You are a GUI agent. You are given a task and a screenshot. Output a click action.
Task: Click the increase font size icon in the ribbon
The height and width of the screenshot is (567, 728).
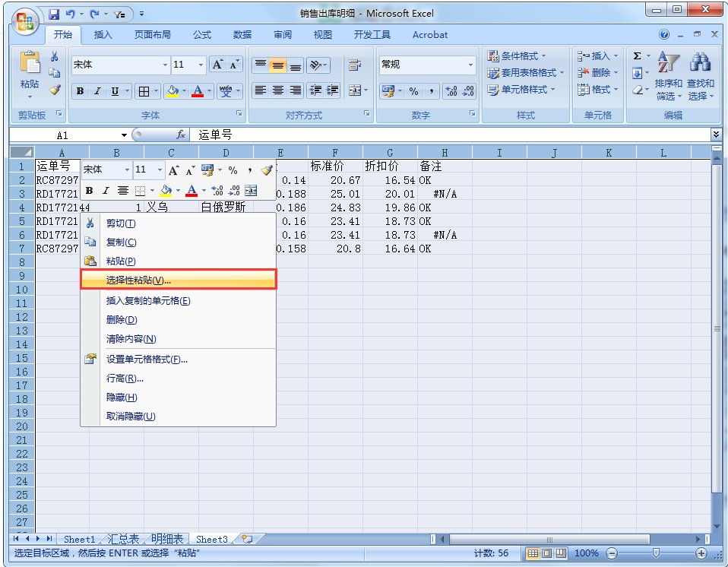[217, 65]
